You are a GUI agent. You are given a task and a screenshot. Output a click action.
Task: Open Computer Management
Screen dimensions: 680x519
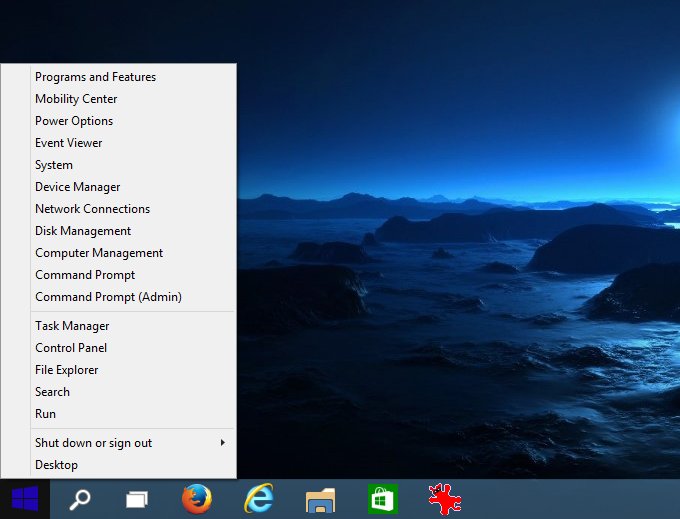click(134, 253)
